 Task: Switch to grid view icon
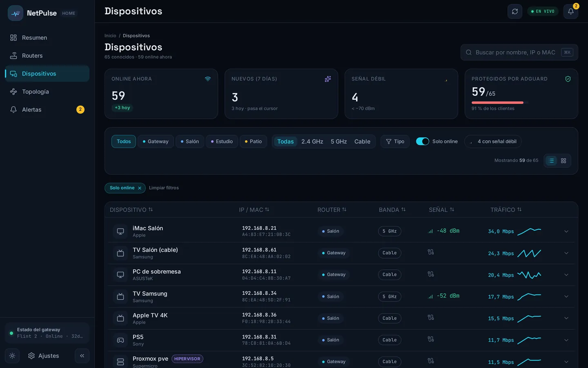(563, 161)
